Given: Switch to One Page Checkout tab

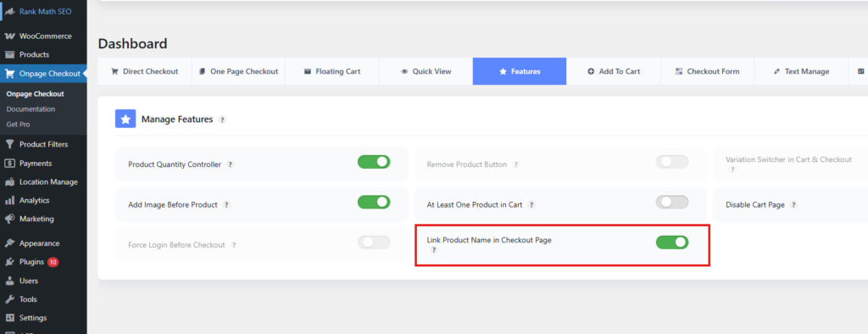Looking at the screenshot, I should click(238, 71).
